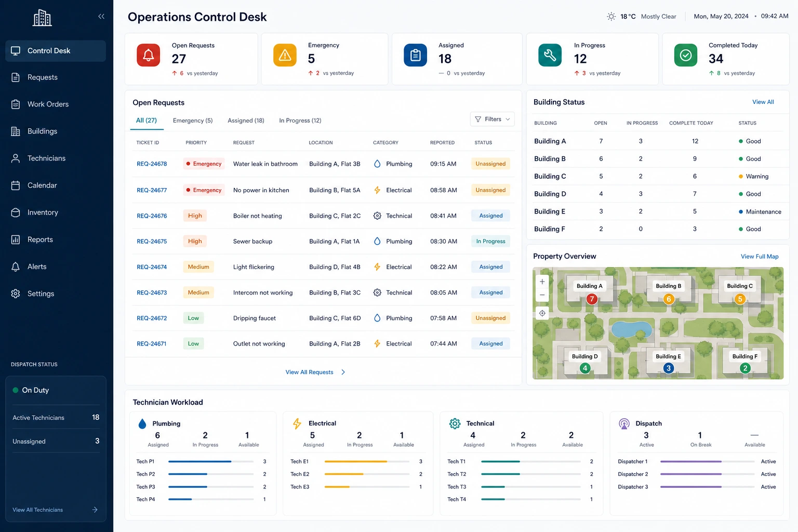Image resolution: width=798 pixels, height=532 pixels.
Task: Click the Building A marker showing 7
Action: 591,299
